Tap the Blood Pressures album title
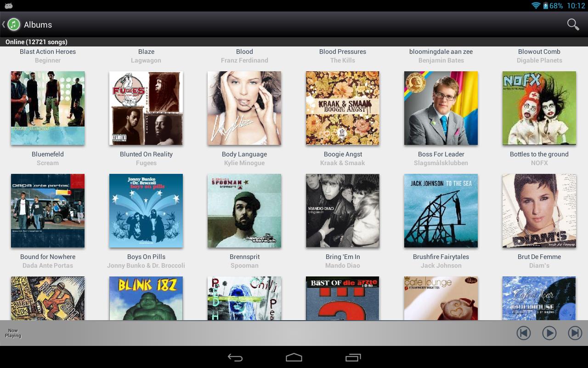This screenshot has height=368, width=588. tap(343, 52)
